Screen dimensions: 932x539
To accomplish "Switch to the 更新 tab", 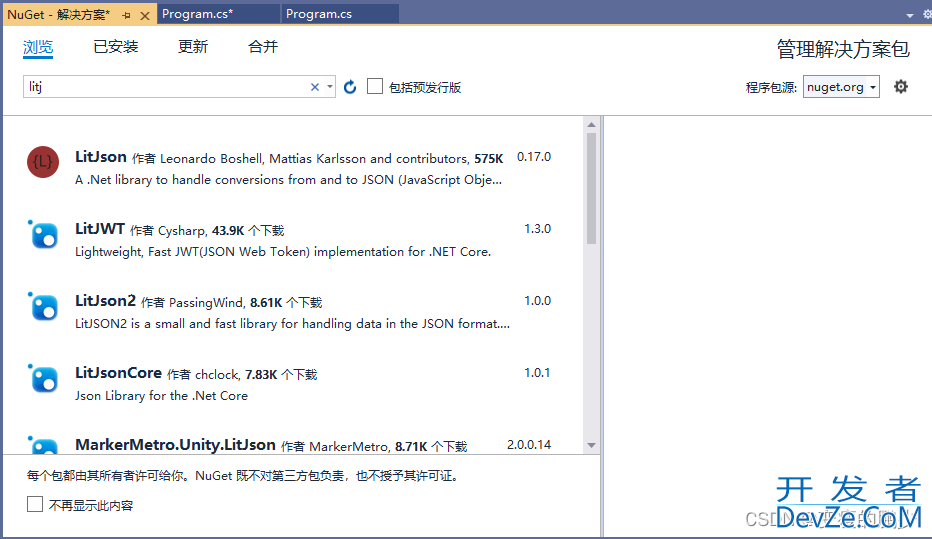I will point(193,47).
